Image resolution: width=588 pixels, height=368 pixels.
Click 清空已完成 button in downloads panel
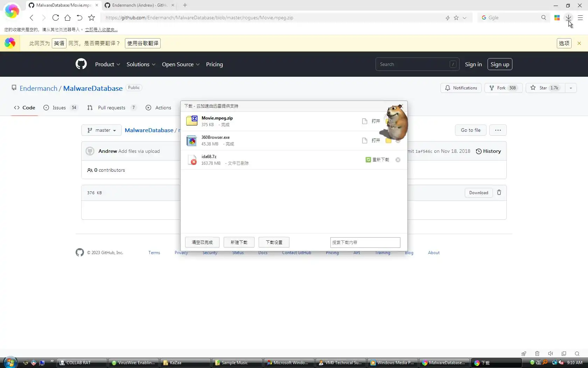click(202, 242)
